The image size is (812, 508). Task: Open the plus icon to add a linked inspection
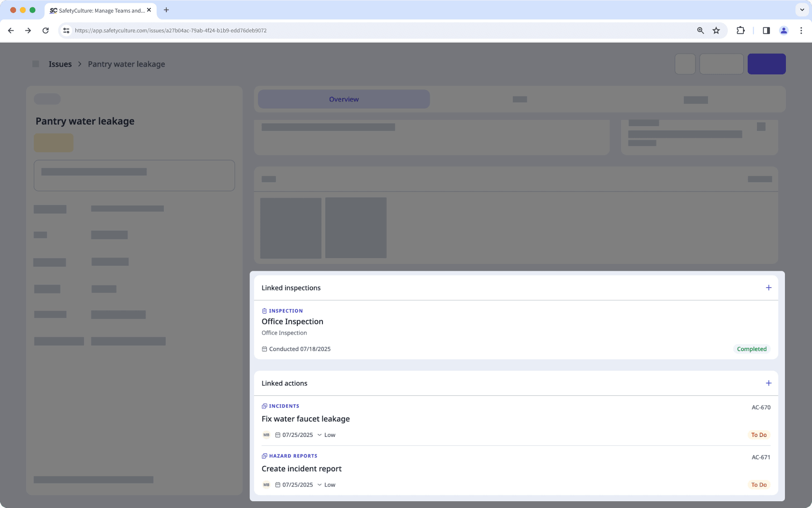pos(768,287)
